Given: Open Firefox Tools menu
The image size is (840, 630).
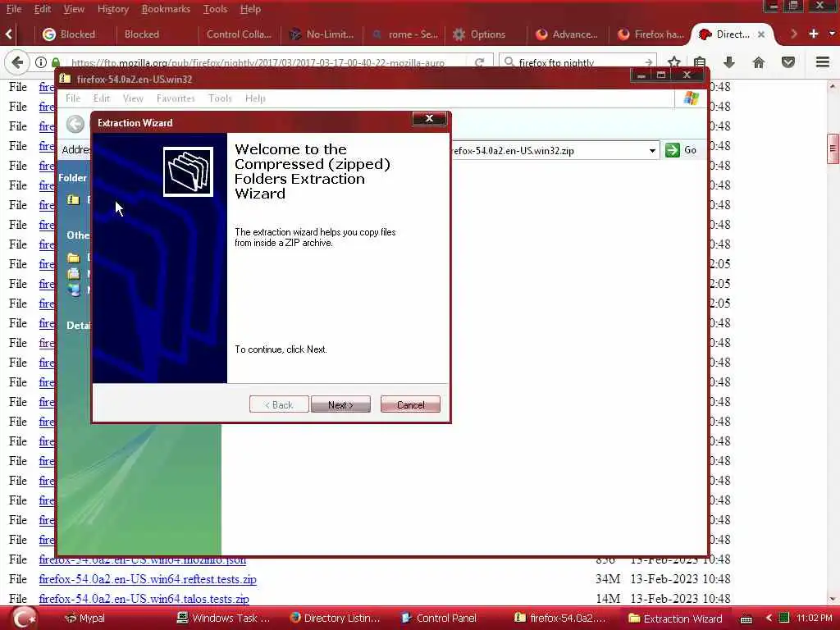Looking at the screenshot, I should tap(216, 8).
